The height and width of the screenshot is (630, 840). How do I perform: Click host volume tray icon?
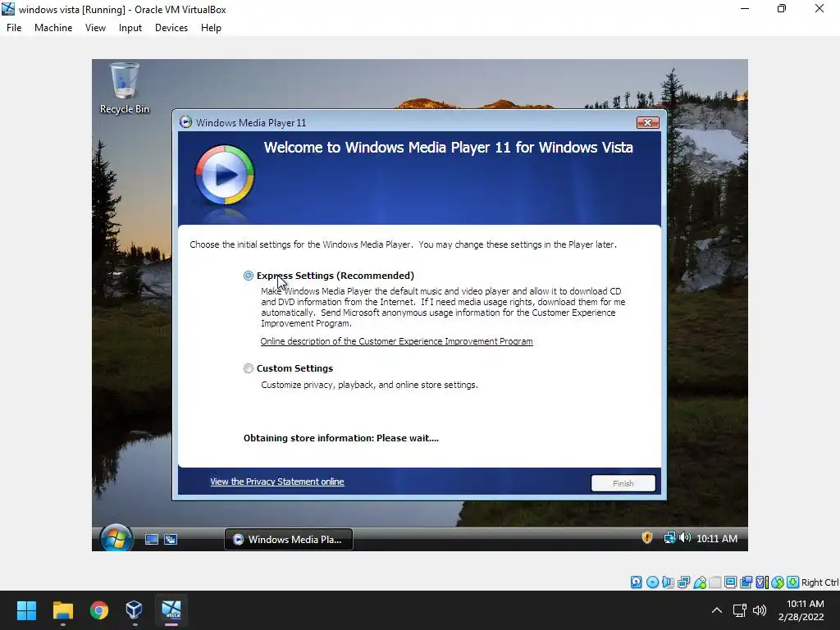pos(760,610)
